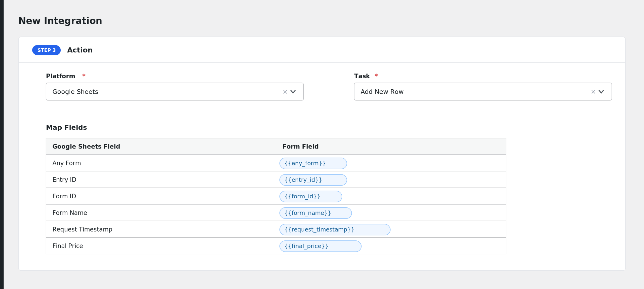Image resolution: width=644 pixels, height=289 pixels.
Task: Click the Map Fields heading
Action: (66, 127)
